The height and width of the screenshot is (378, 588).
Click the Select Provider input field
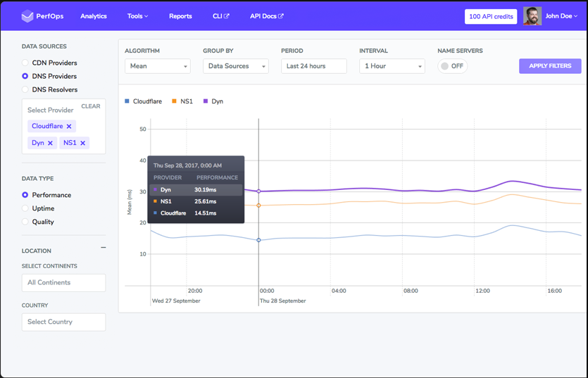pyautogui.click(x=50, y=111)
